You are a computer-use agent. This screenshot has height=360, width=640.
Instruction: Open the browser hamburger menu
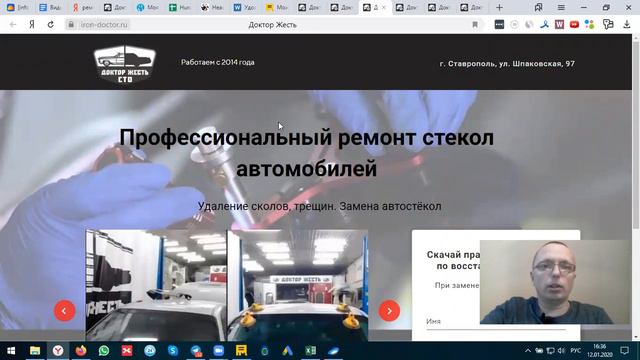pos(561,7)
